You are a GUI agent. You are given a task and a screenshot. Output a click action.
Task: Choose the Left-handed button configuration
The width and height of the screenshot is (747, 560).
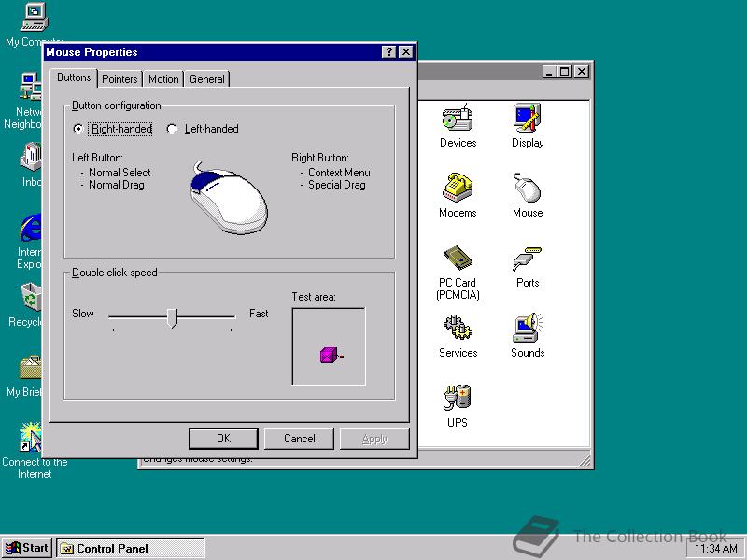tap(203, 129)
